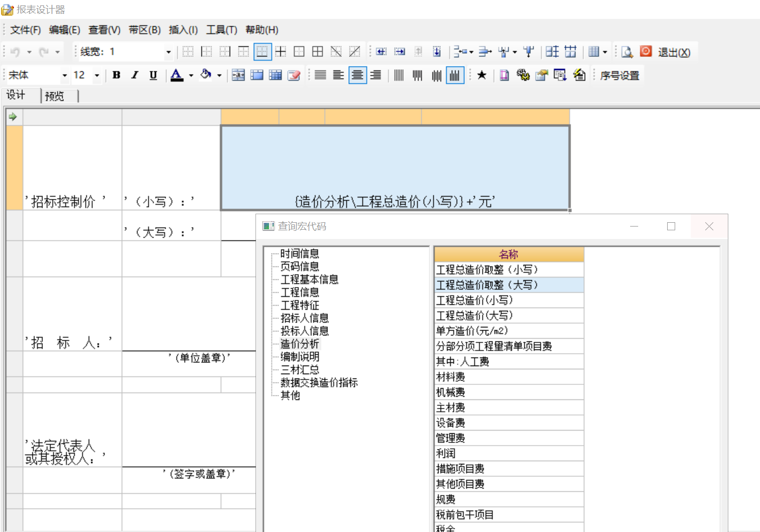Toggle Bold formatting
760x532 pixels.
pos(116,75)
